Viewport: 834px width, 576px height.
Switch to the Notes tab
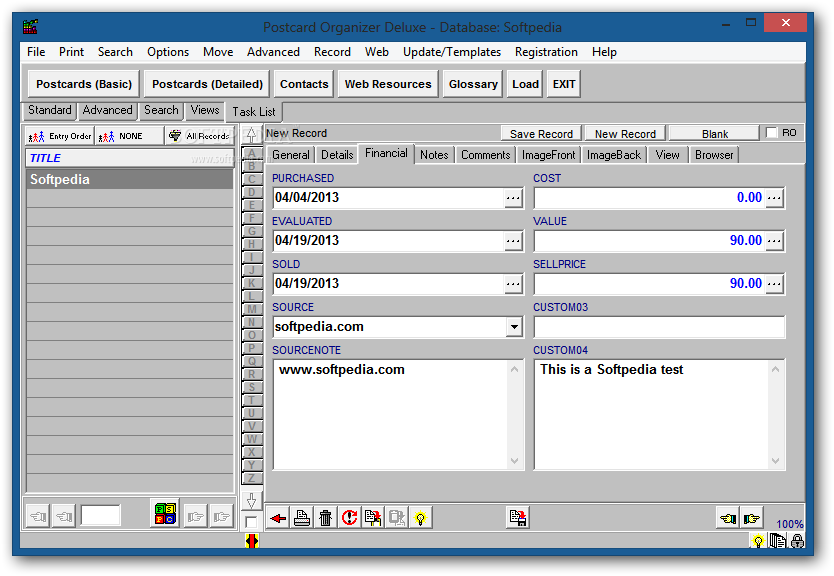click(x=434, y=155)
